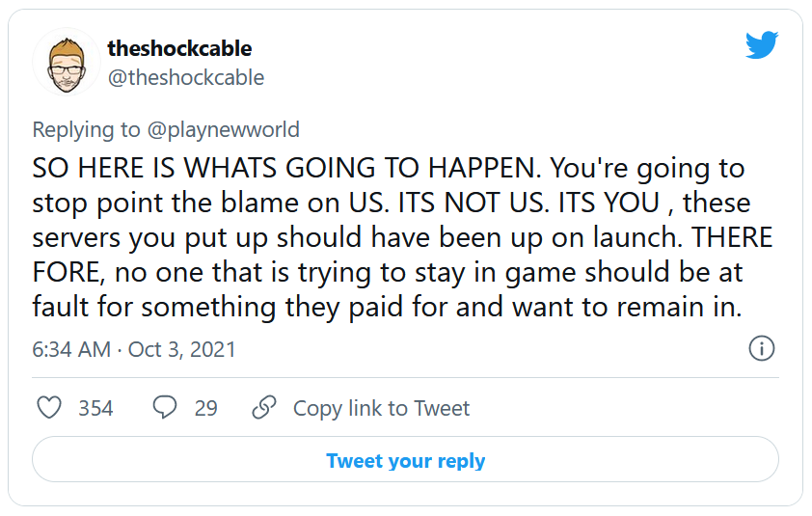Click the 'Replying to' label text
Viewport: 812px width, 516px height.
coord(86,129)
